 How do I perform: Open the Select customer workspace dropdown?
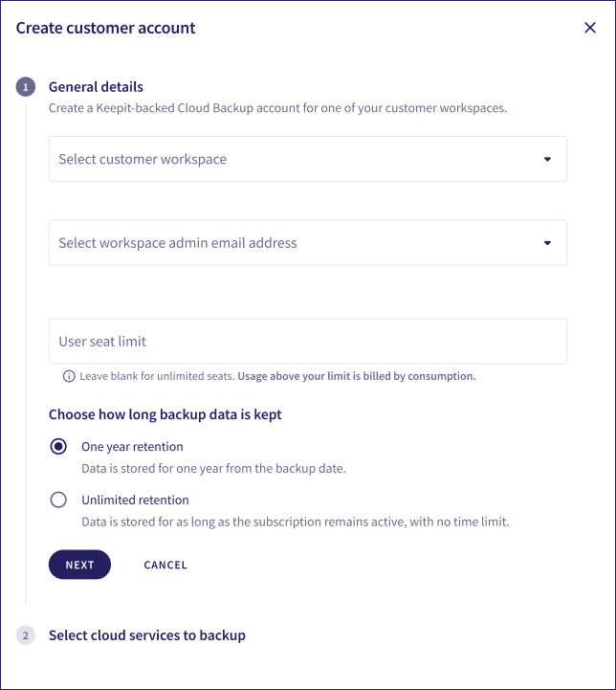(x=308, y=159)
